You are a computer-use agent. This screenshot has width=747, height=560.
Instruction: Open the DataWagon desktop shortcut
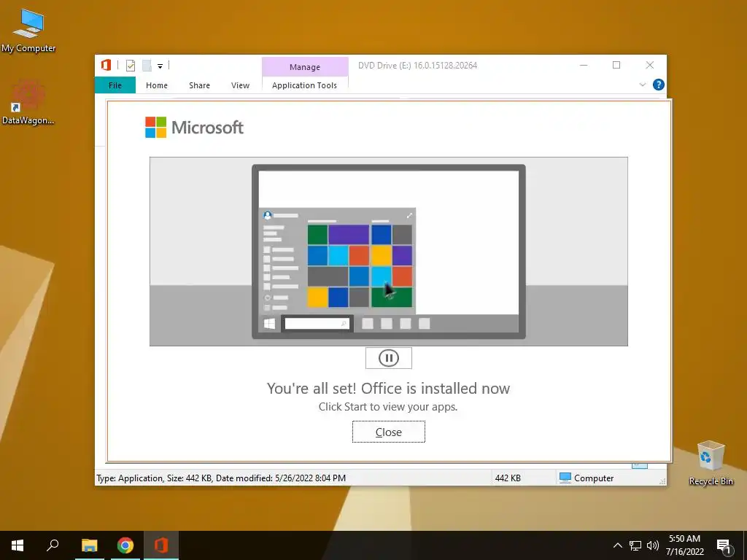pyautogui.click(x=28, y=103)
